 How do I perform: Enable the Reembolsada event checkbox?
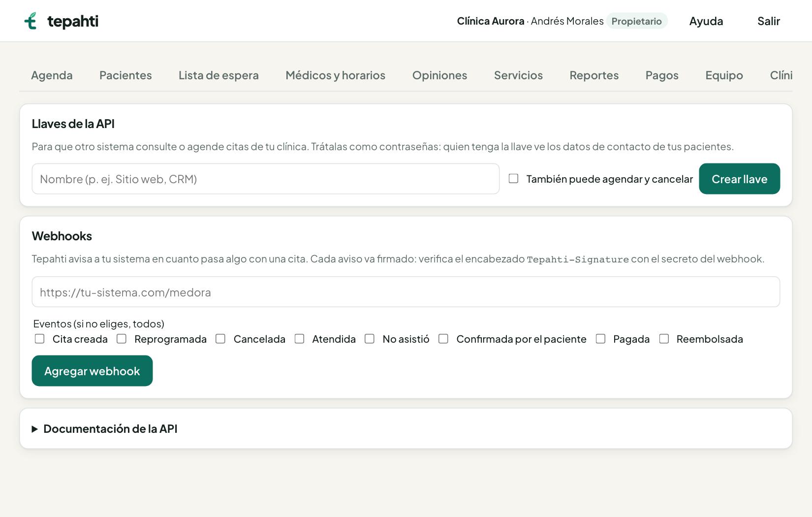tap(664, 339)
